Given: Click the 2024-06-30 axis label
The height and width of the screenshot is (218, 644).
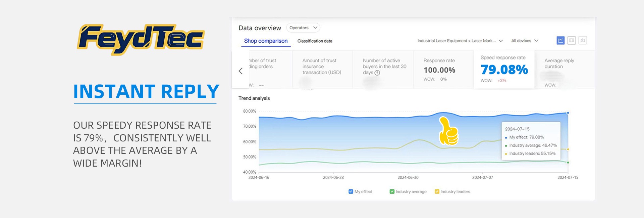Looking at the screenshot, I should pyautogui.click(x=408, y=177).
